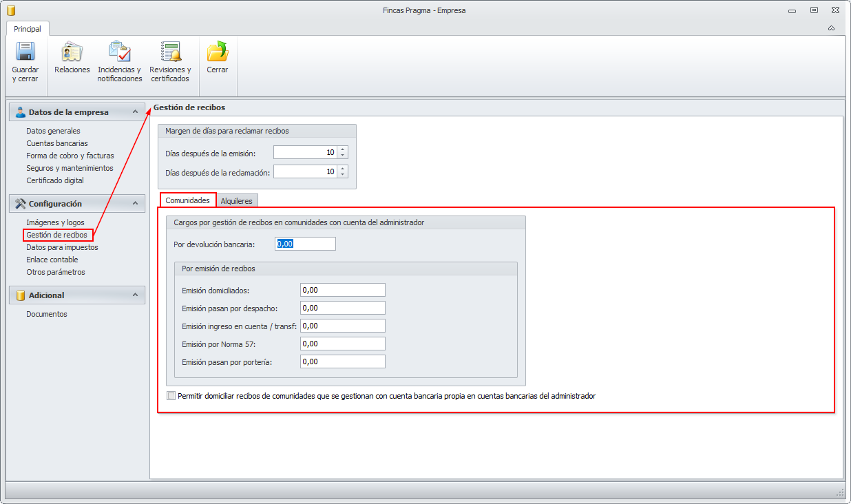Collapse the Datos de la empresa section

click(135, 112)
